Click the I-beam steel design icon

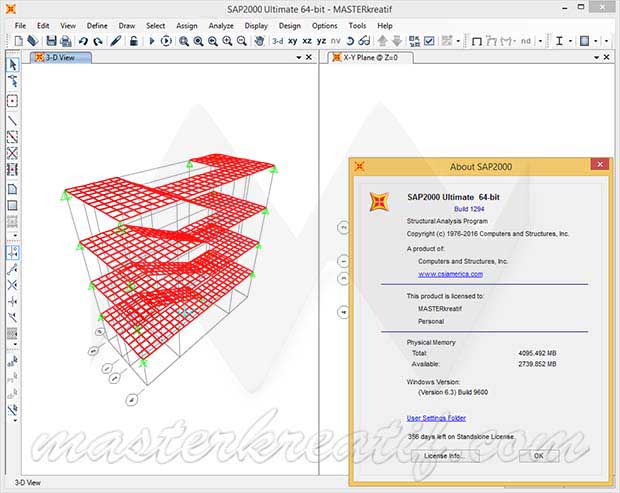point(559,41)
